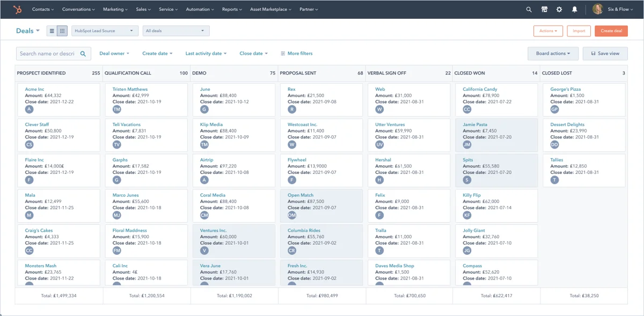Open the Close date filter
The height and width of the screenshot is (316, 644).
(253, 54)
